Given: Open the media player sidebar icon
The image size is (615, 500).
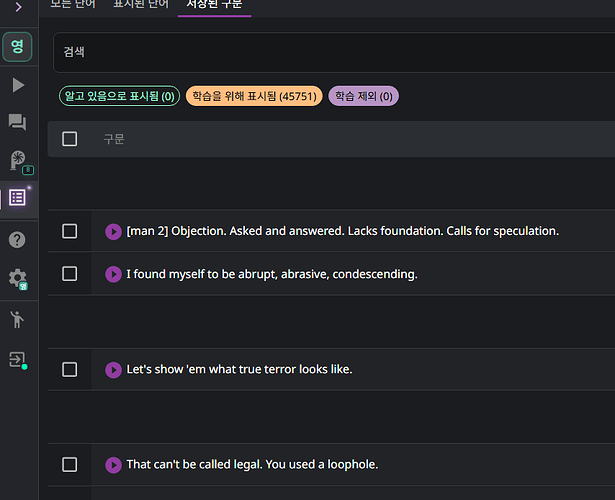Looking at the screenshot, I should coord(17,85).
